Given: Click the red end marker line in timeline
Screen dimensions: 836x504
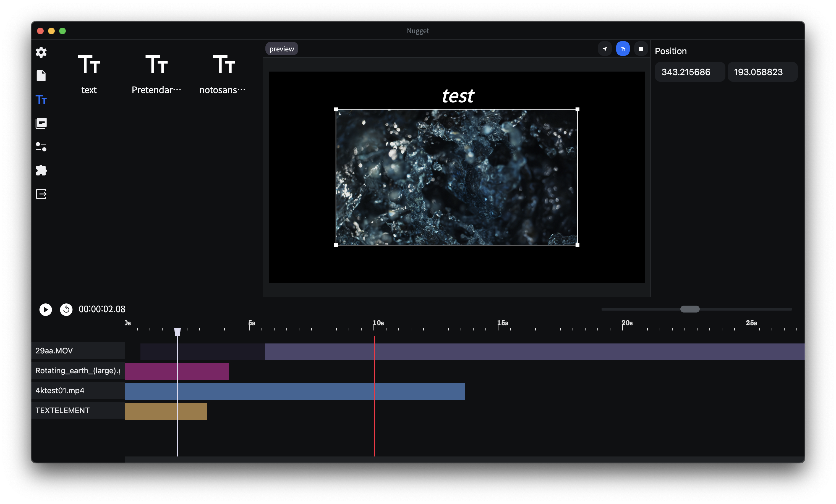Looking at the screenshot, I should click(374, 396).
